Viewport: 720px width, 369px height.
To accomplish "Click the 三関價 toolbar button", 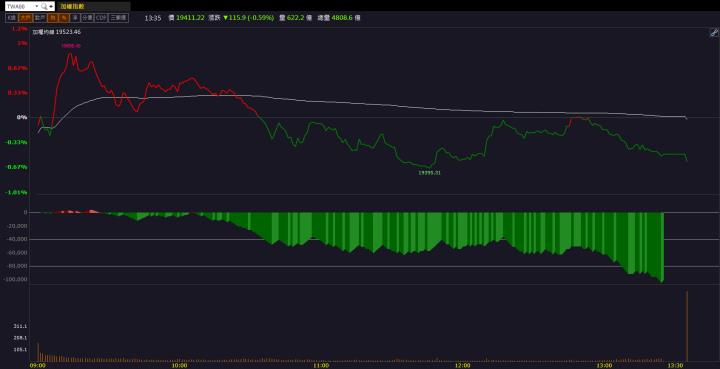I will coord(118,18).
